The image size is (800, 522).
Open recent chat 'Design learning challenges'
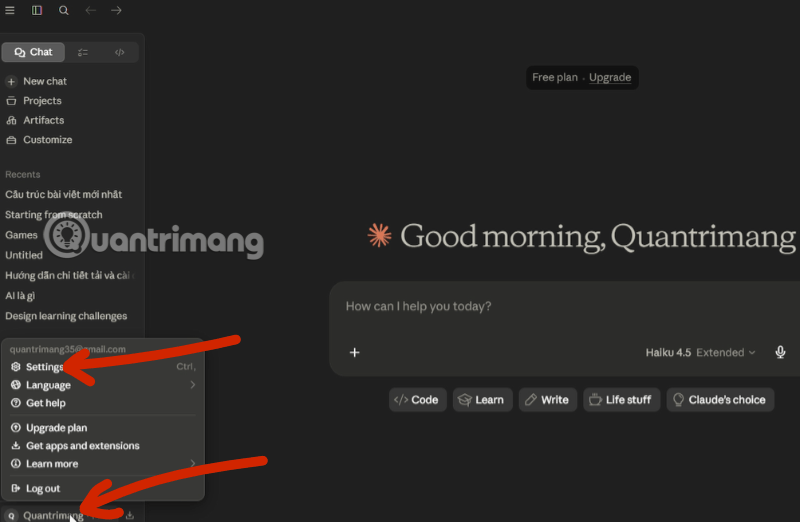(x=66, y=316)
